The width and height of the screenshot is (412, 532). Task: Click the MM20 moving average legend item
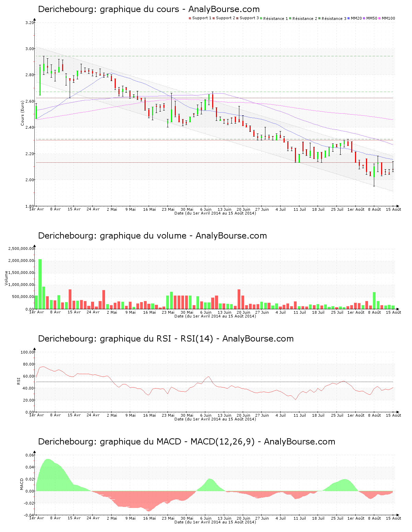pos(356,18)
